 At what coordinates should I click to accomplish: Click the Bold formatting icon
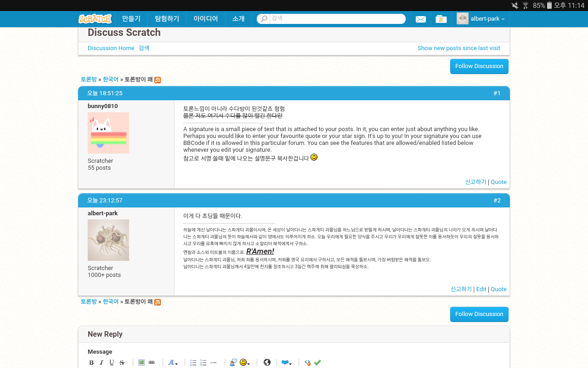pos(91,362)
